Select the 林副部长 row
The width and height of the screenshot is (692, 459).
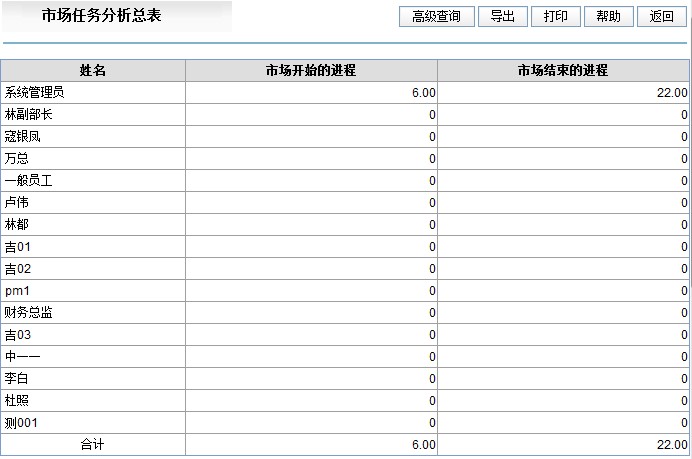pyautogui.click(x=28, y=115)
